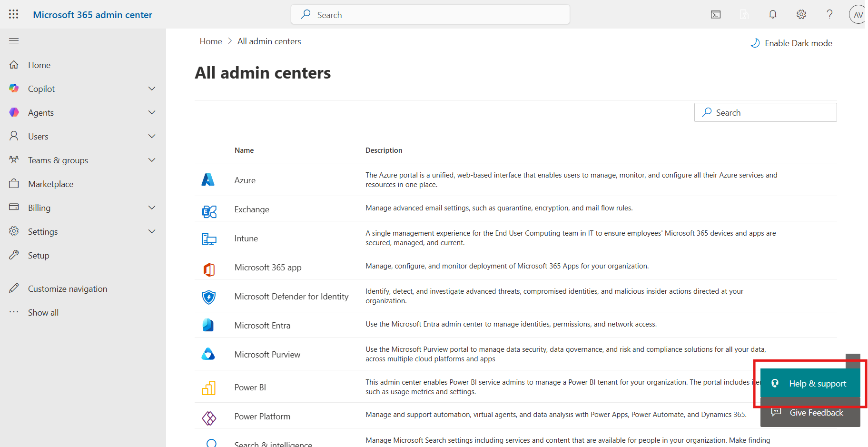Click the Home breadcrumb link
Screen dimensions: 868x447
pos(211,41)
